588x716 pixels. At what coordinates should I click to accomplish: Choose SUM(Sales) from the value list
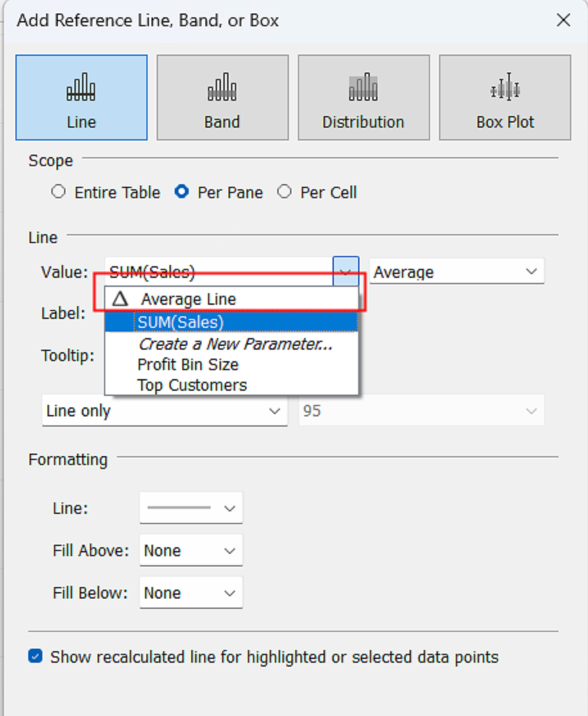pos(180,322)
